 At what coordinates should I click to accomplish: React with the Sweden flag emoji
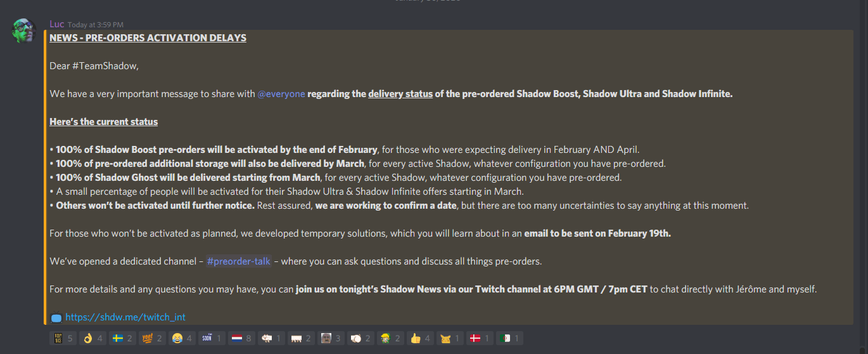point(123,339)
